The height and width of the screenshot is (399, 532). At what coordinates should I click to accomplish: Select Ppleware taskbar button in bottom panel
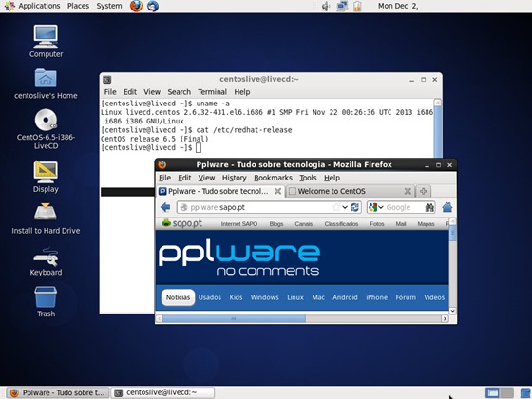58,392
